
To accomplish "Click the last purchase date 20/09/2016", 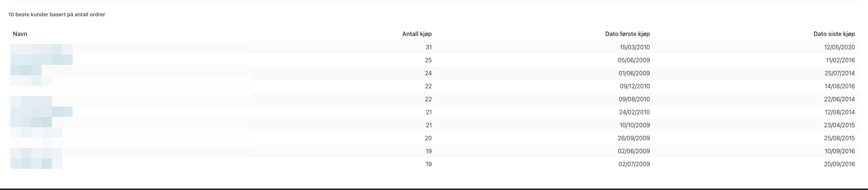I will pyautogui.click(x=839, y=164).
